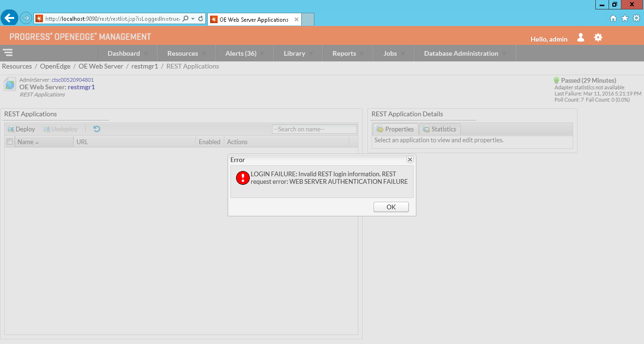Open the Resources menu
This screenshot has width=644, height=344.
(183, 53)
